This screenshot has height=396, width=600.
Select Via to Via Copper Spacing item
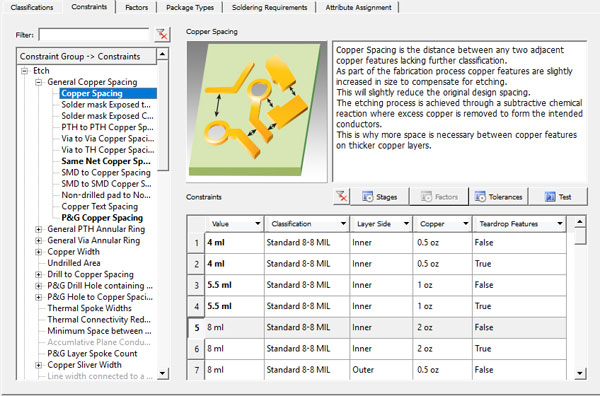click(108, 139)
